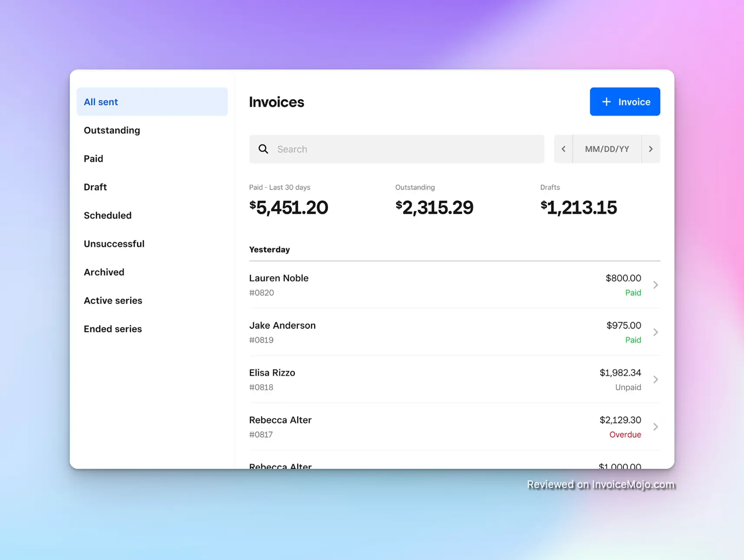Switch to the All sent view
Viewport: 744px width, 560px height.
point(101,102)
